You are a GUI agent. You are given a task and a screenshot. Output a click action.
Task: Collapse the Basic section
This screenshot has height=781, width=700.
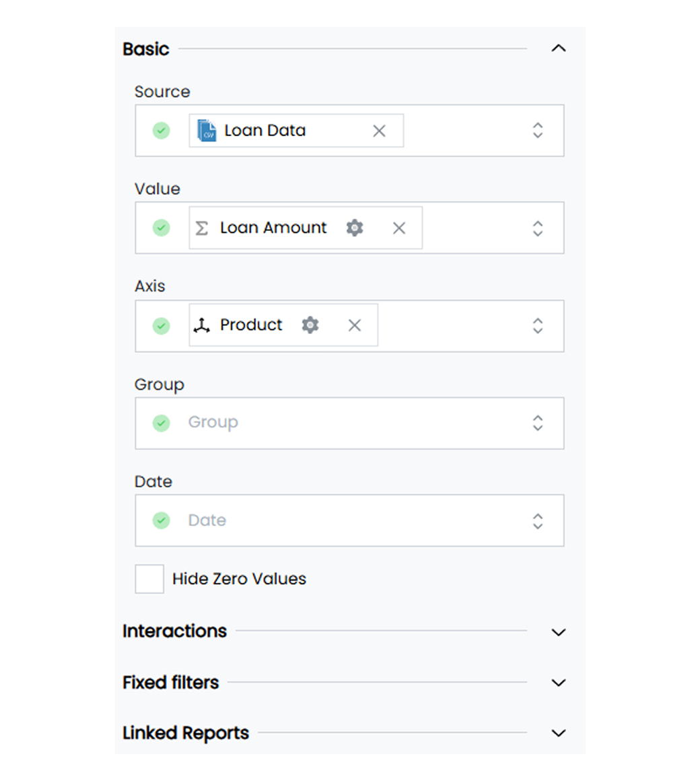point(559,48)
